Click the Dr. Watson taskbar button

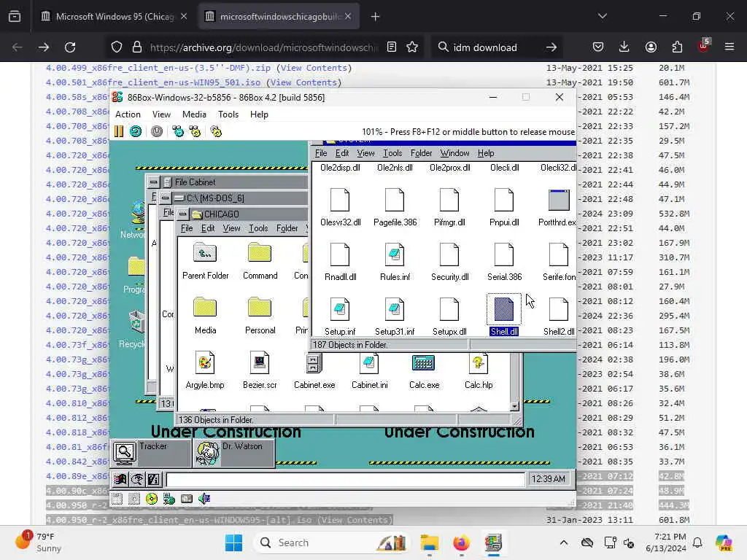[x=234, y=454]
